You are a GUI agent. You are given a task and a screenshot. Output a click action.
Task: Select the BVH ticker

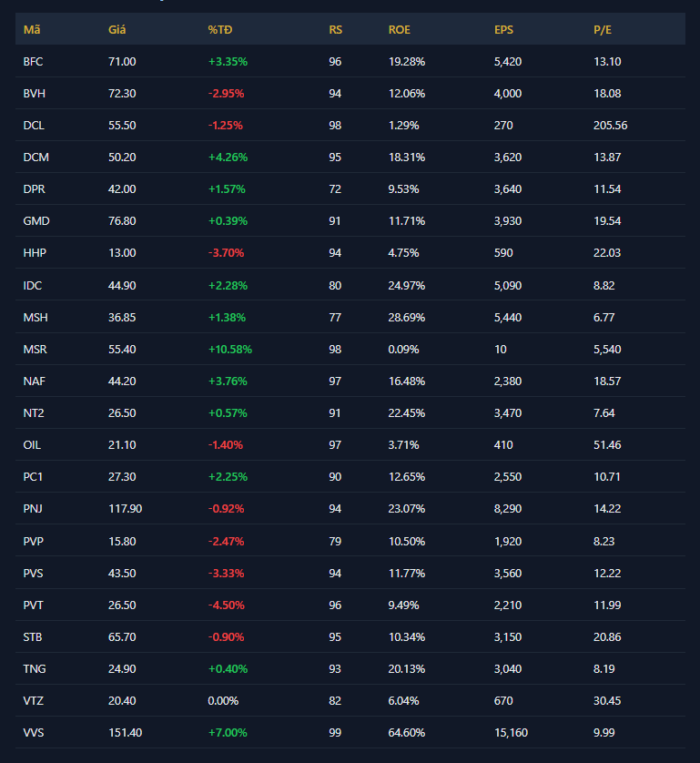(34, 94)
